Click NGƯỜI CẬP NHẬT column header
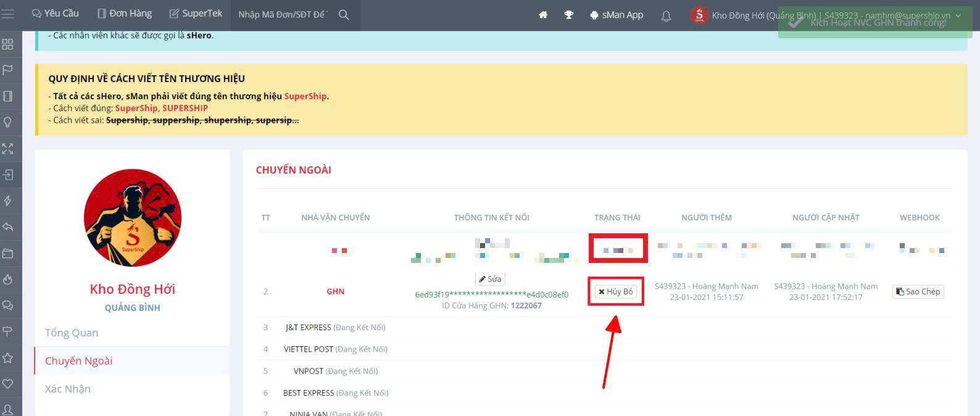 826,217
